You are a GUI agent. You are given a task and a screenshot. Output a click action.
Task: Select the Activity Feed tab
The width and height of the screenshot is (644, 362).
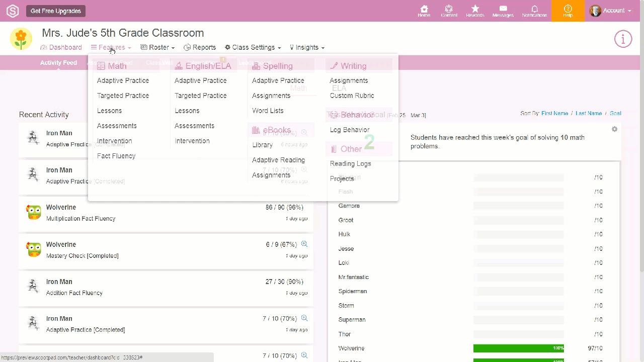coord(58,63)
